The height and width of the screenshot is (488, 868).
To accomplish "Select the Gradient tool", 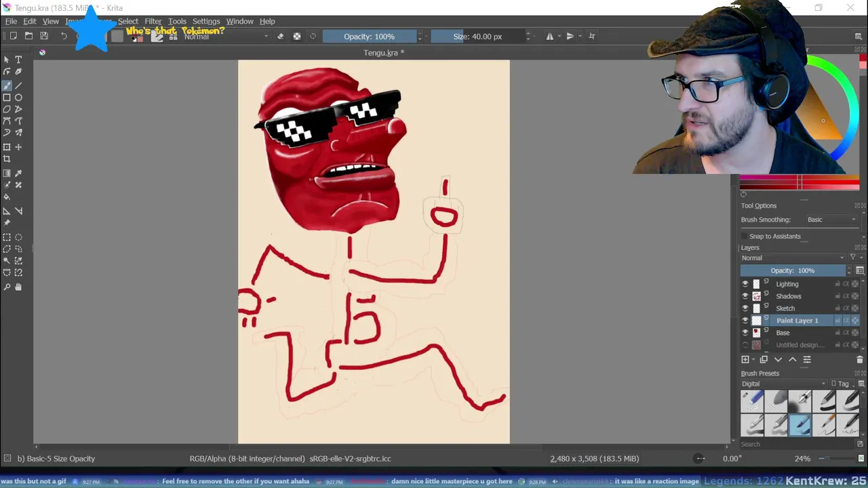I will click(x=7, y=174).
